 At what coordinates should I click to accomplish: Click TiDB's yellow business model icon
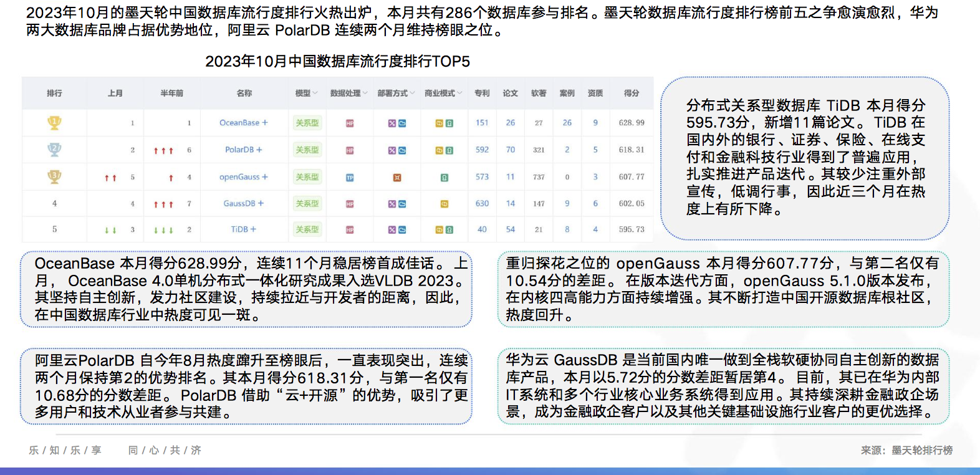tap(440, 230)
